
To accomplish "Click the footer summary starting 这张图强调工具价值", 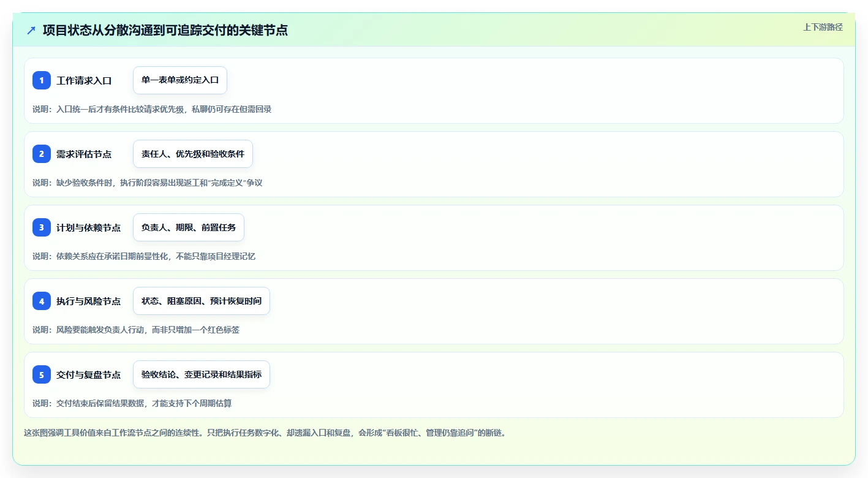I will point(265,433).
